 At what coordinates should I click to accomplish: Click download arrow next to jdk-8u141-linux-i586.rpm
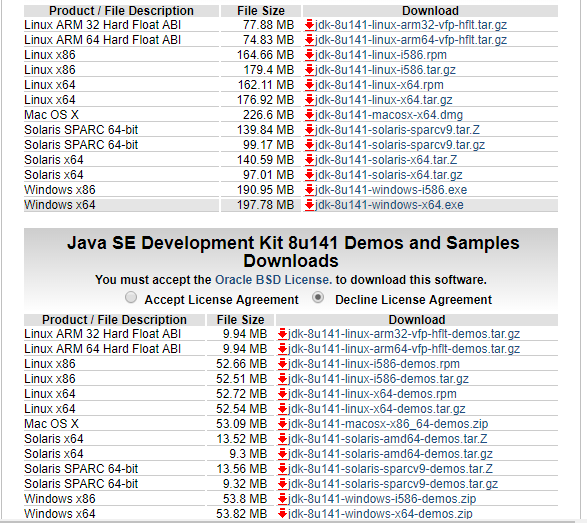(x=309, y=55)
